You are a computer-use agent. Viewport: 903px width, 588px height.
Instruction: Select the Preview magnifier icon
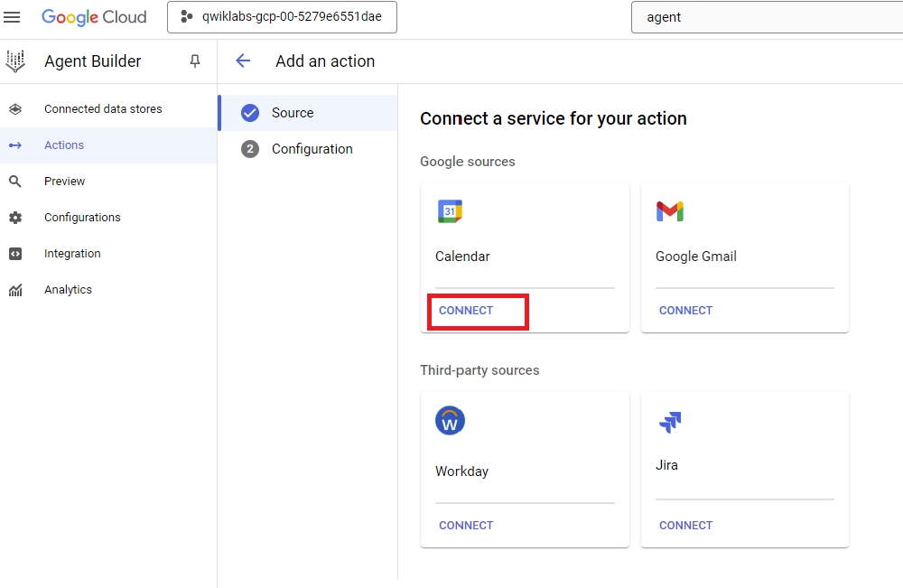(x=15, y=181)
